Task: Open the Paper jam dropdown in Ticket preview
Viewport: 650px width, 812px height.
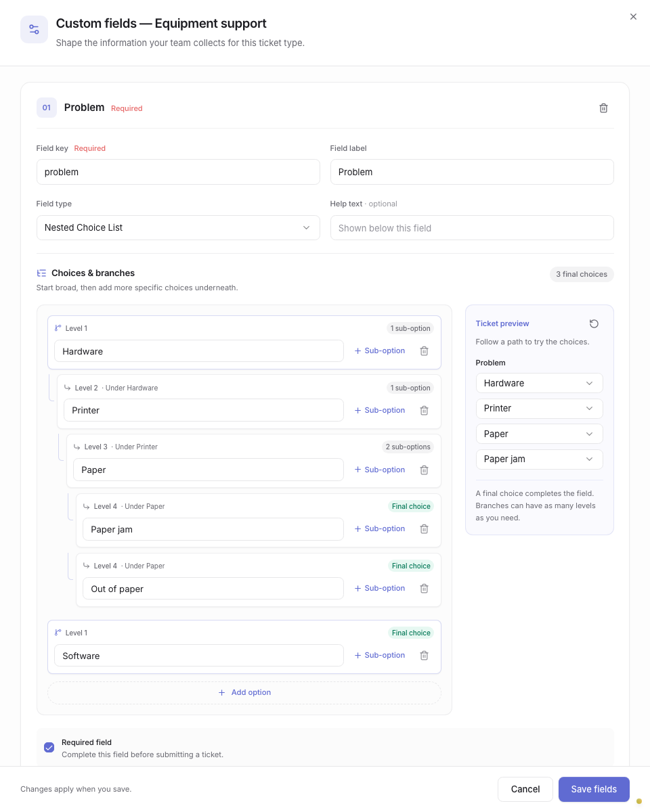Action: point(539,459)
